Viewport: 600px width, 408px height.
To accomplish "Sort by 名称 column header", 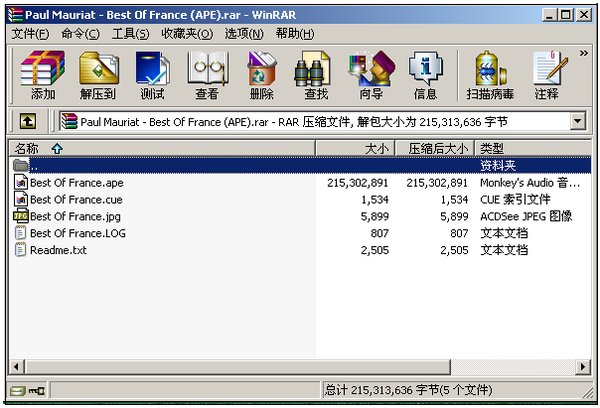I will point(162,149).
